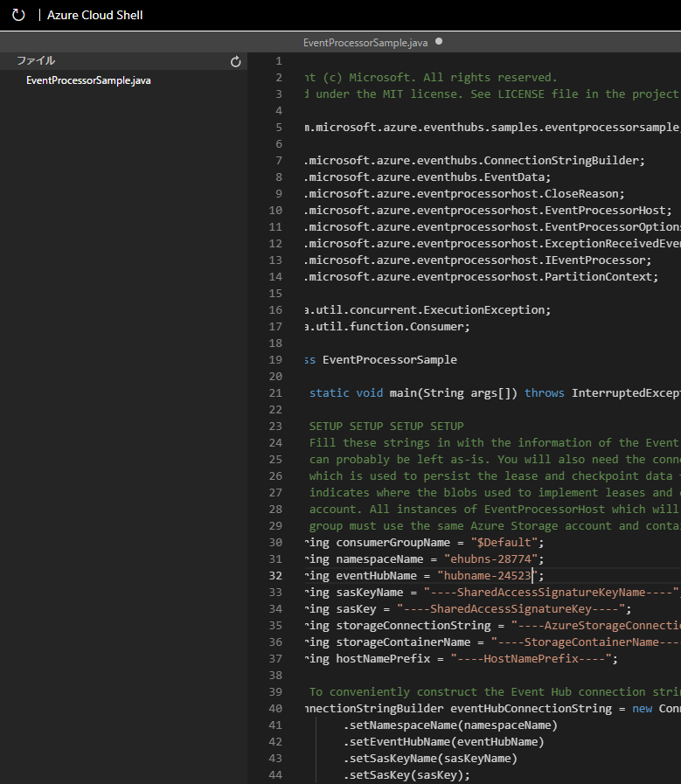Click the Cloud Shell restart icon
The height and width of the screenshot is (784, 681).
[x=18, y=15]
